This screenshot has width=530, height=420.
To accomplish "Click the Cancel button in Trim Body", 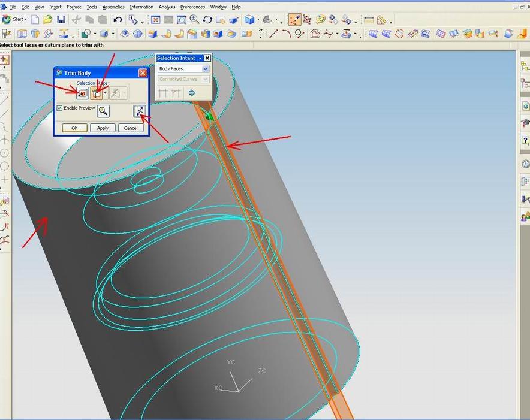I will point(131,128).
